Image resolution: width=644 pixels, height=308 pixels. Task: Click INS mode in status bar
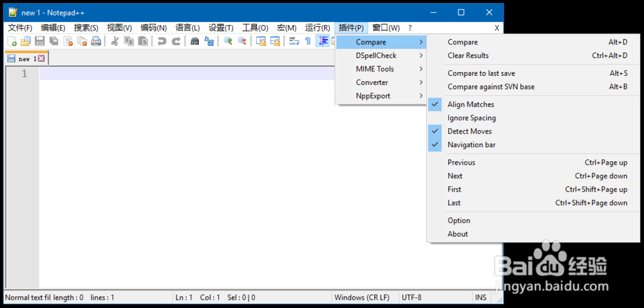(x=481, y=297)
